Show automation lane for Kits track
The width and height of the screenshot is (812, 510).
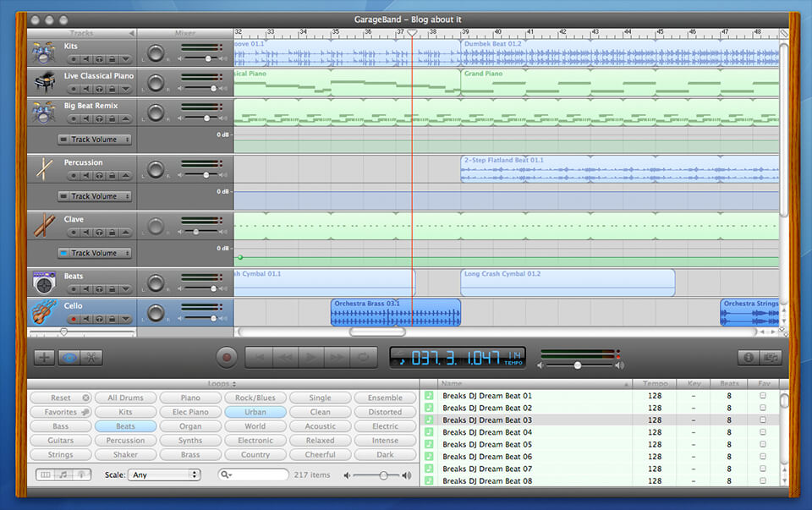click(125, 59)
